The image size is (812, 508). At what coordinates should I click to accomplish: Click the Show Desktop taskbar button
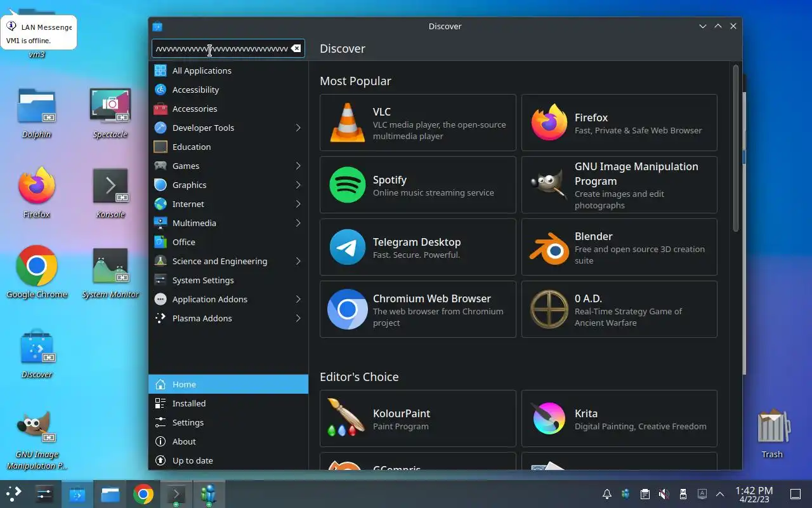(x=795, y=494)
